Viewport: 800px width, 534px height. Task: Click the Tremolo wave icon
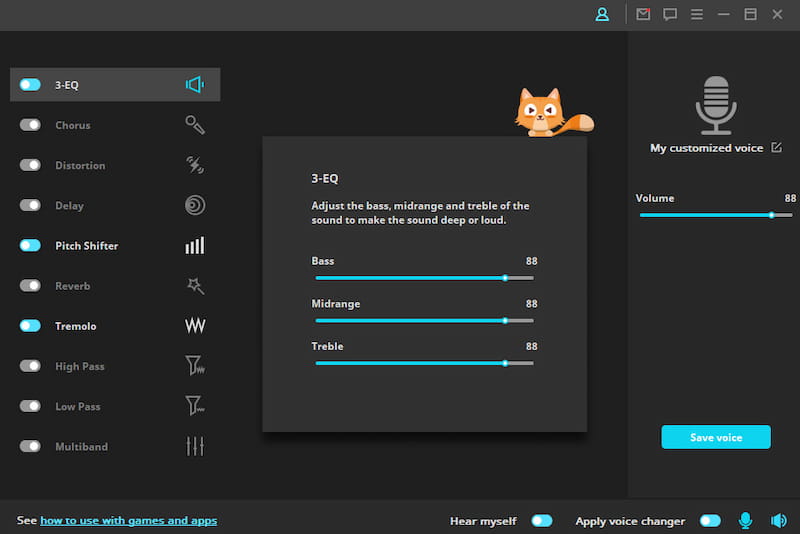click(x=195, y=326)
